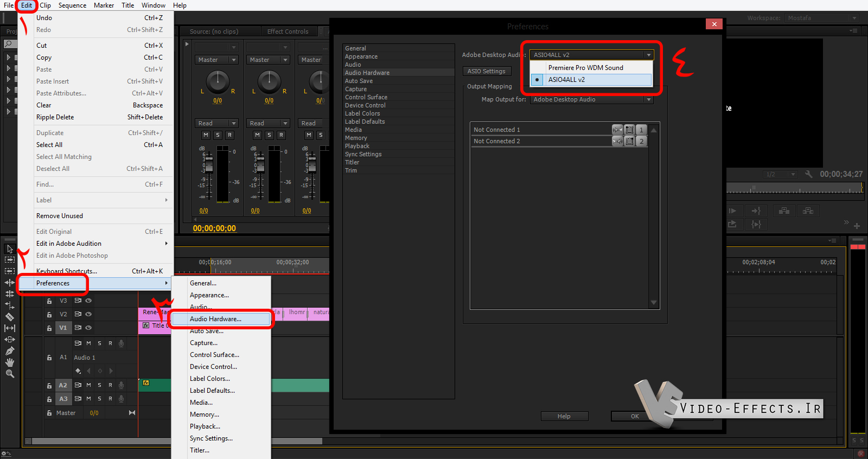The width and height of the screenshot is (868, 459).
Task: Open the Edit menu
Action: [27, 5]
